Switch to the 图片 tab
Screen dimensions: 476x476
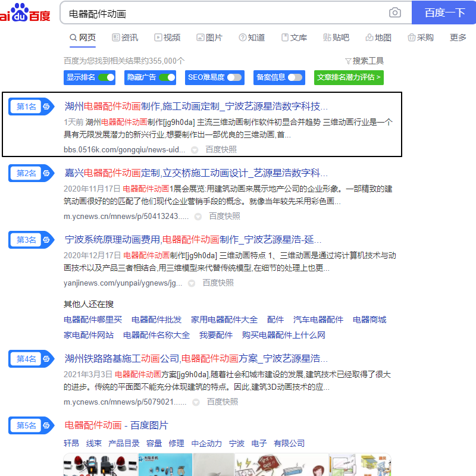209,37
